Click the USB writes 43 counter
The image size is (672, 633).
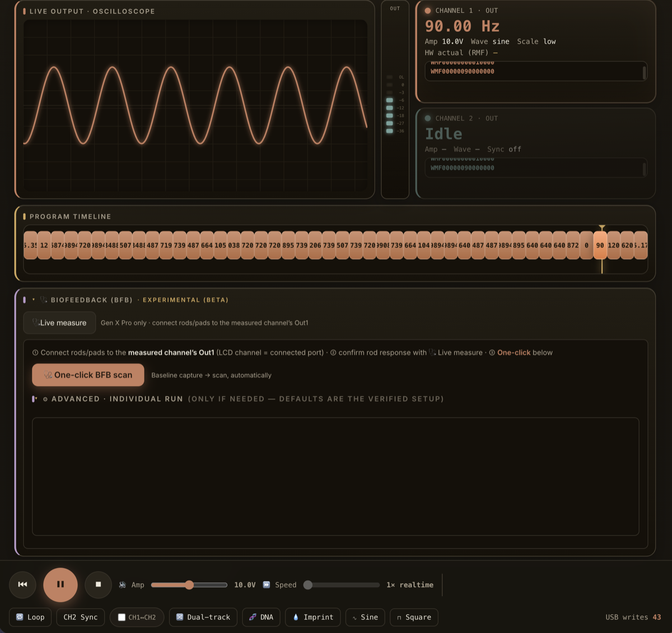pyautogui.click(x=633, y=617)
